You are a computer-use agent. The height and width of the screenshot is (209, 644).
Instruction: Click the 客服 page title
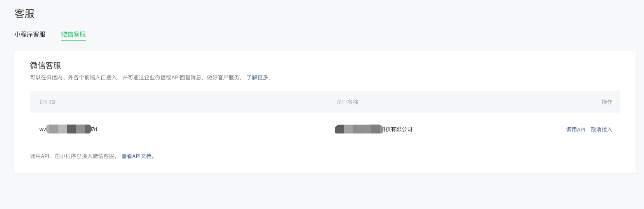(x=24, y=14)
